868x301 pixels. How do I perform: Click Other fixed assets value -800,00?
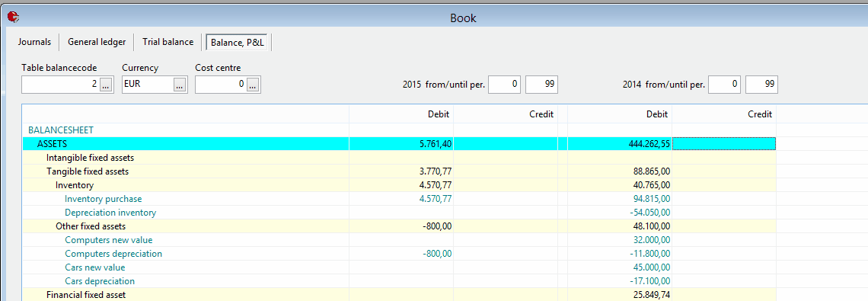[437, 226]
